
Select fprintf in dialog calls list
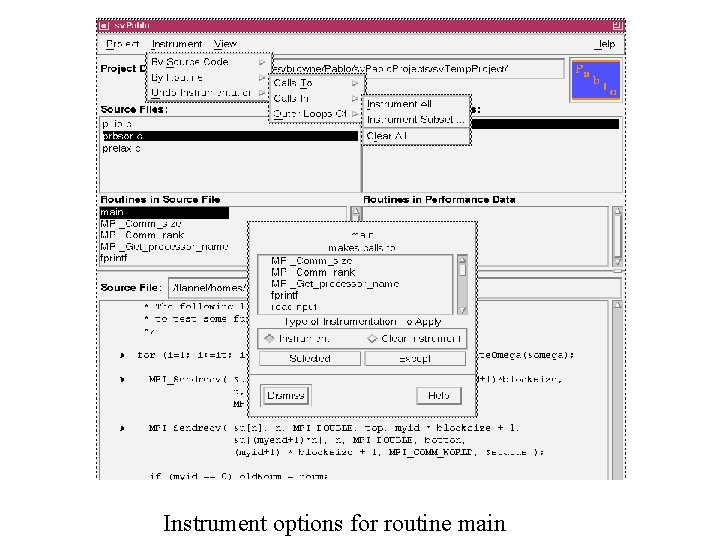point(284,295)
